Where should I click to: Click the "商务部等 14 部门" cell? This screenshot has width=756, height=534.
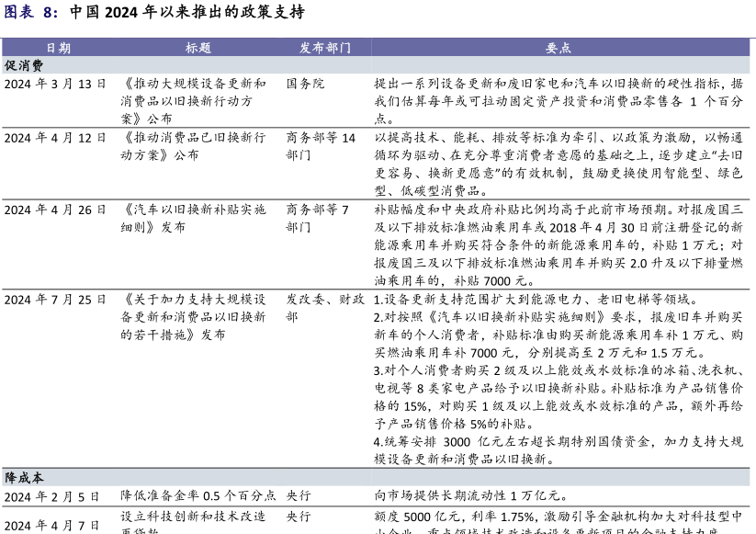[321, 146]
